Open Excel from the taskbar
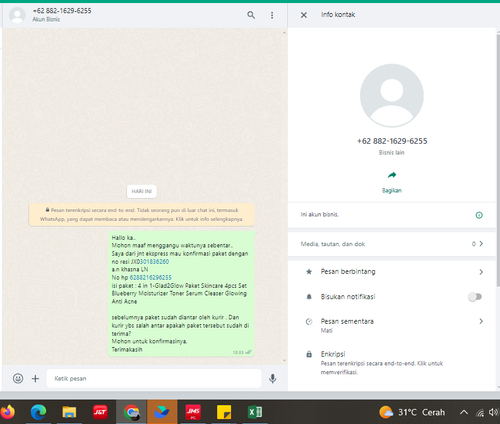Image resolution: width=500 pixels, height=424 pixels. tap(255, 412)
